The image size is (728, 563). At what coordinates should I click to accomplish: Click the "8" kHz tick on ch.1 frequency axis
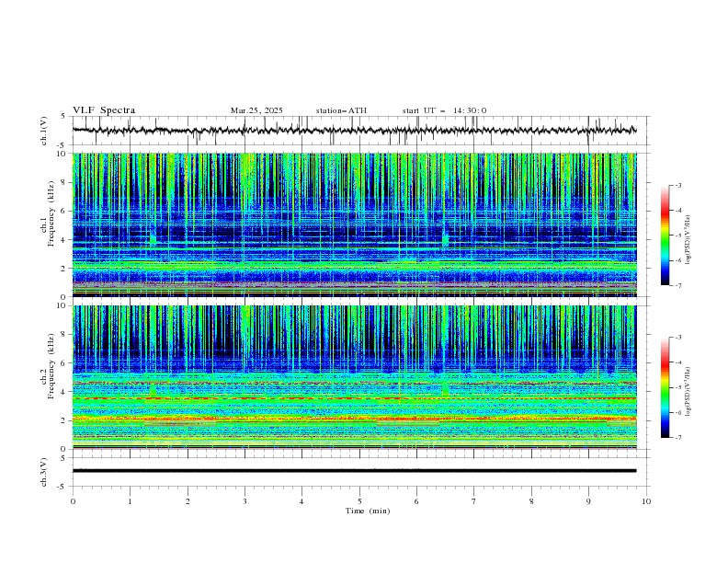[63, 182]
